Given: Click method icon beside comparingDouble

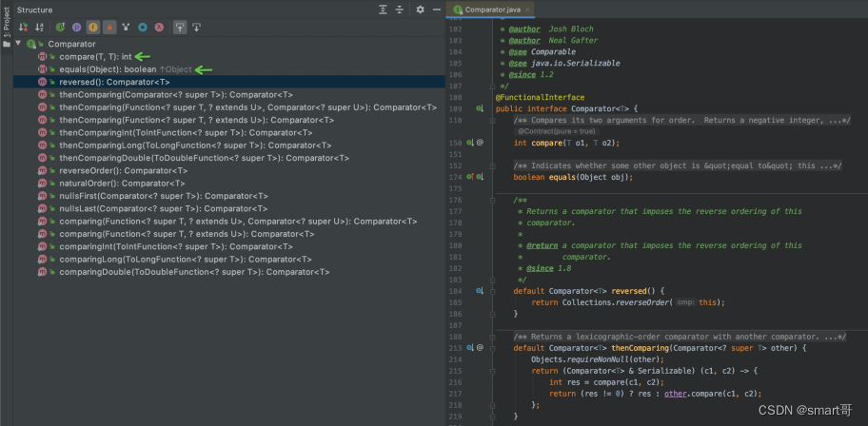Looking at the screenshot, I should pyautogui.click(x=42, y=272).
